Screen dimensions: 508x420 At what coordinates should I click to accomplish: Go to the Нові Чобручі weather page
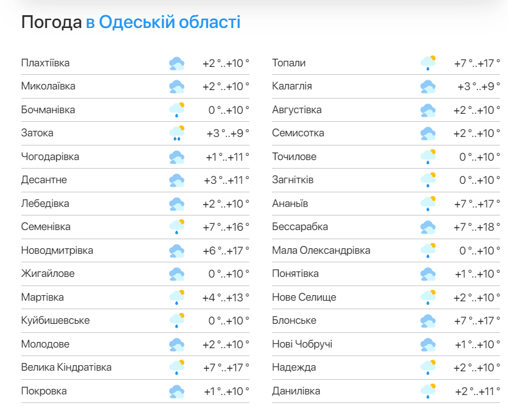point(302,344)
